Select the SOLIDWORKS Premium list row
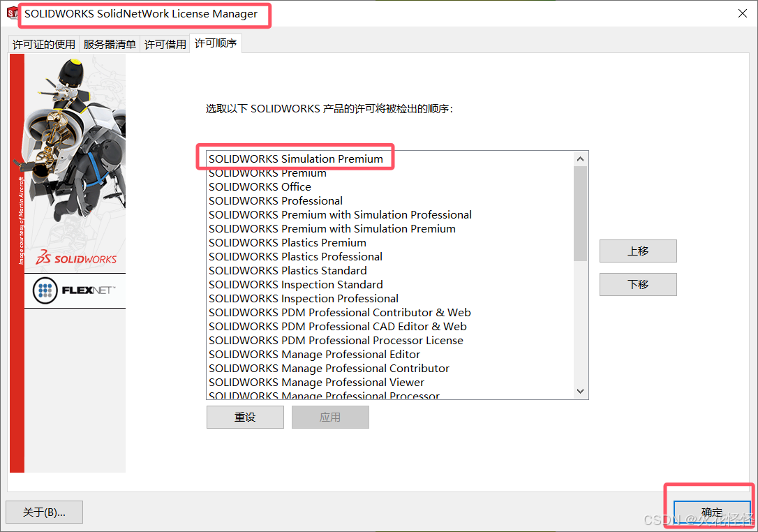This screenshot has width=758, height=532. coord(389,172)
